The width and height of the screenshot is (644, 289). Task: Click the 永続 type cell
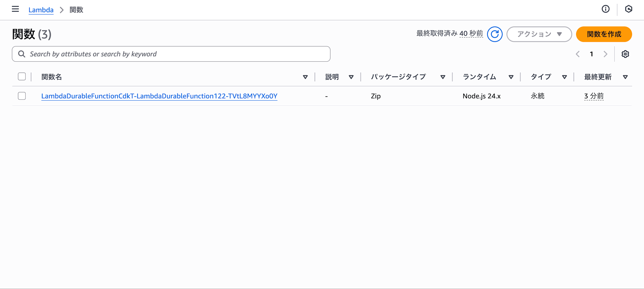click(x=537, y=96)
